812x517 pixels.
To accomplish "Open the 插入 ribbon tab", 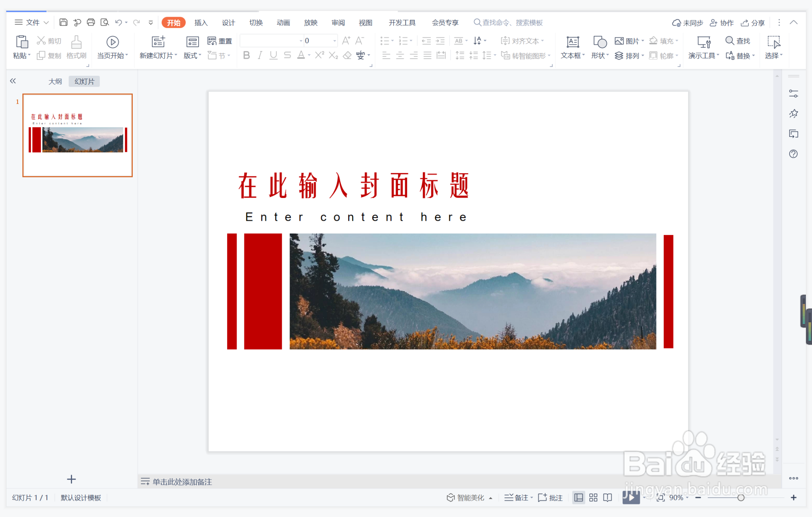I will point(201,23).
